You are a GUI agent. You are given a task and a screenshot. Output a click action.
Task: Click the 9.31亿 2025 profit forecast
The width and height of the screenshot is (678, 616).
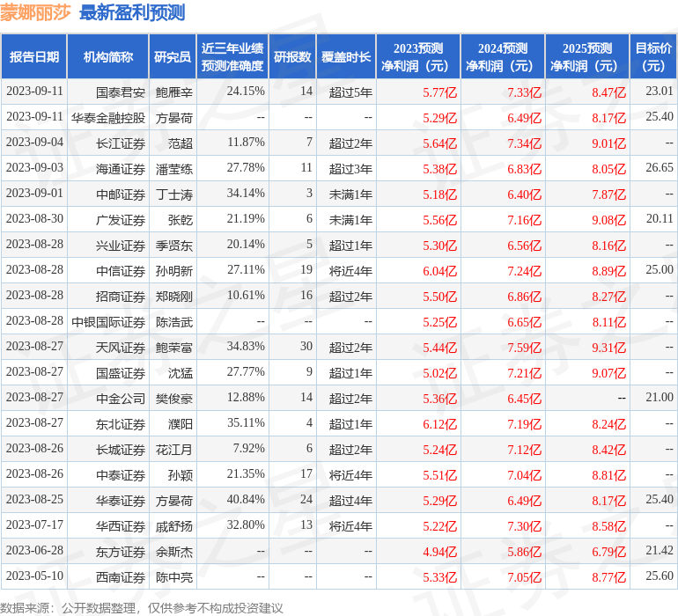(608, 347)
